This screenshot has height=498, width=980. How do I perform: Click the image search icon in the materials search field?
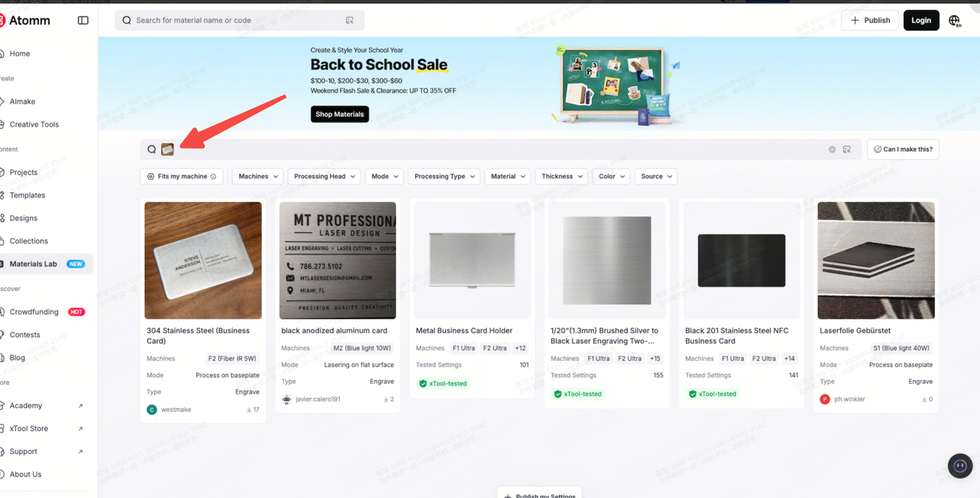(847, 149)
